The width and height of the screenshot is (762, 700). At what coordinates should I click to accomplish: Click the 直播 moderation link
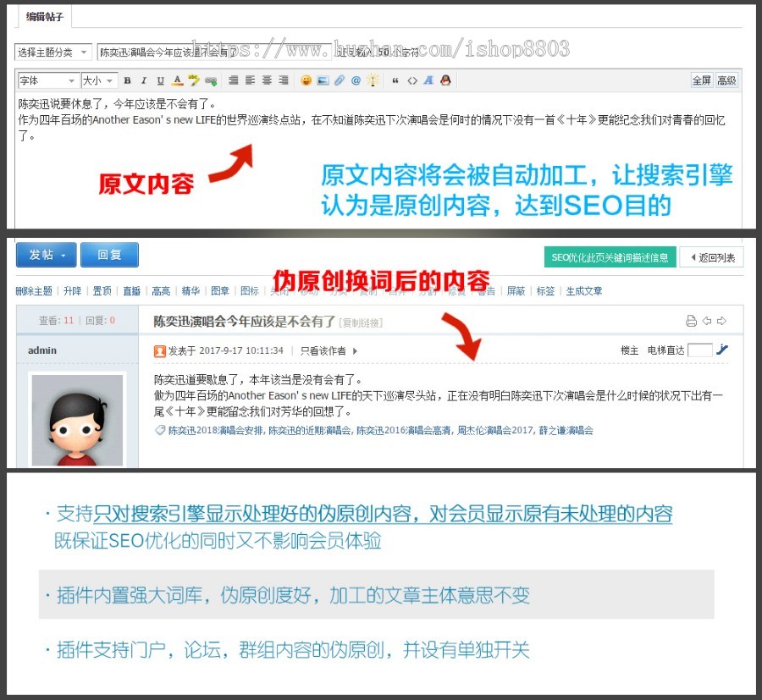pyautogui.click(x=132, y=291)
